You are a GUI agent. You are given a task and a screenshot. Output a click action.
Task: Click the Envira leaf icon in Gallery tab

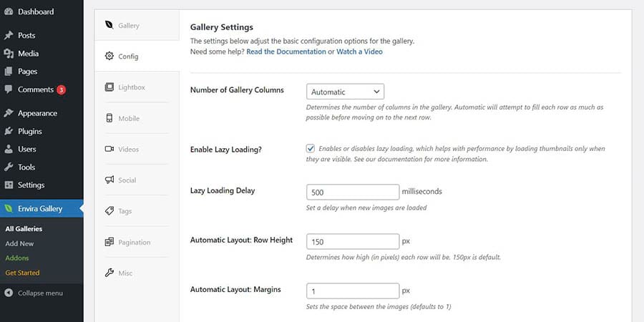[109, 25]
